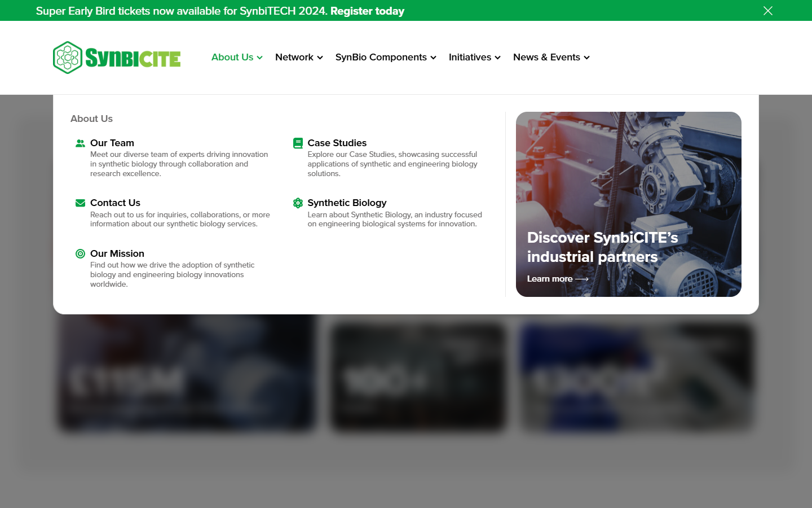Dismiss the SynbiTECH banner with the X
Viewport: 812px width, 508px height.
767,11
